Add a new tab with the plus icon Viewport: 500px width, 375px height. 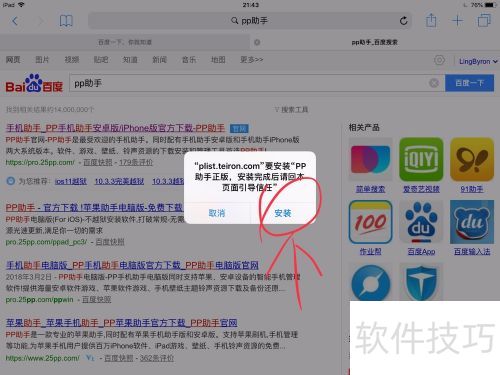point(457,21)
